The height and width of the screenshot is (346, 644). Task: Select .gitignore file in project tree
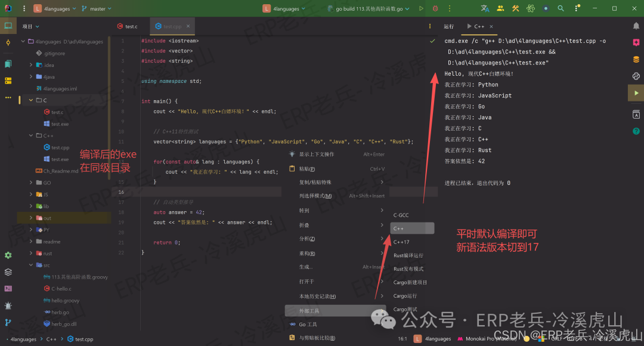tap(54, 54)
